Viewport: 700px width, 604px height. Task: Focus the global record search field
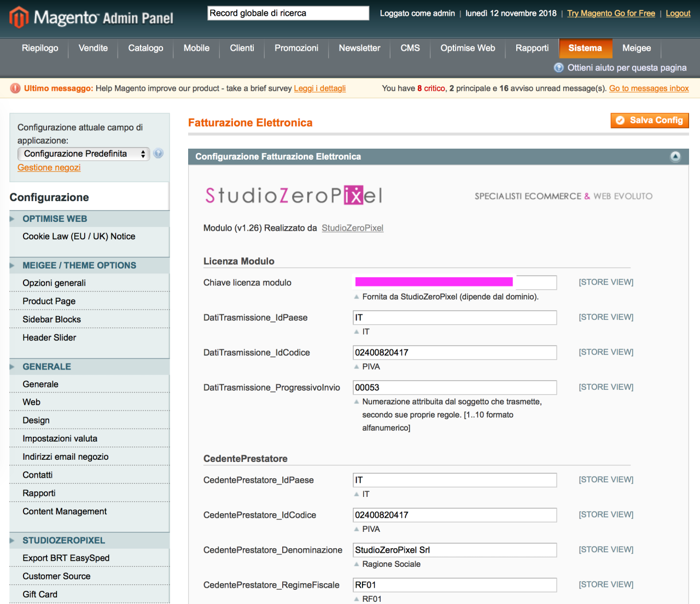point(288,13)
